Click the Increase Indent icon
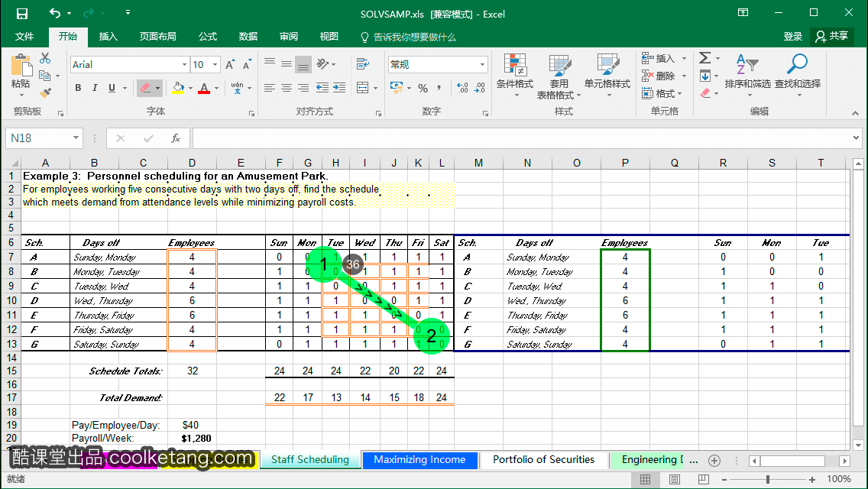This screenshot has width=868, height=489. [x=338, y=88]
